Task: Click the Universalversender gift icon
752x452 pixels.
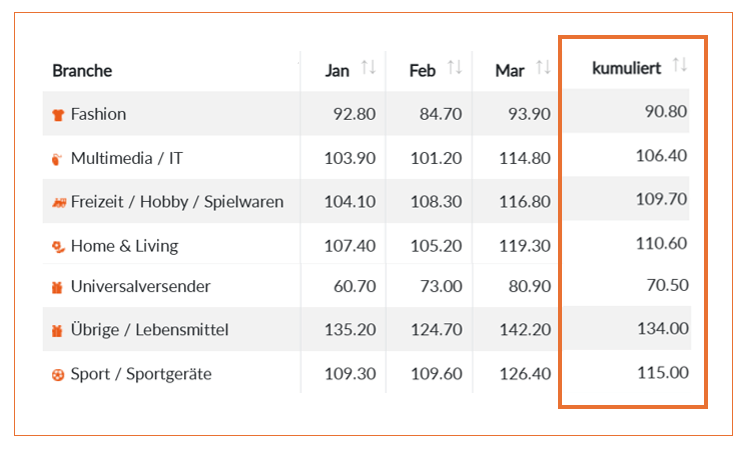Action: (57, 287)
